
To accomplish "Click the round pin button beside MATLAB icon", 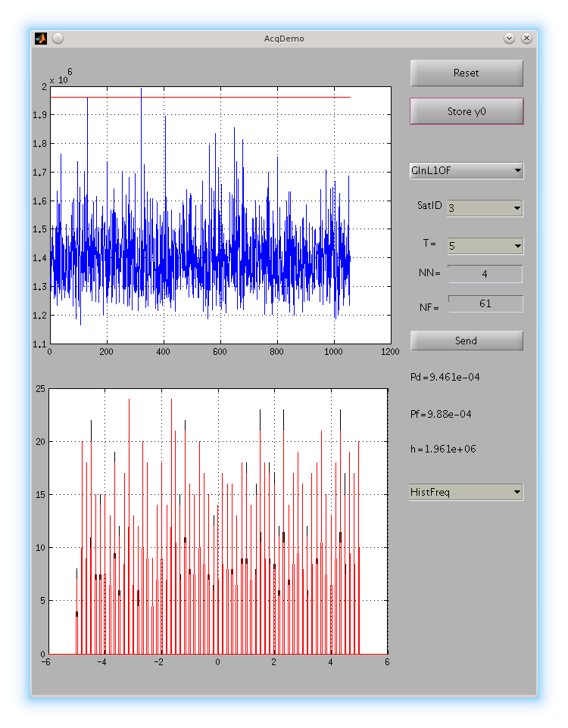I will point(58,39).
